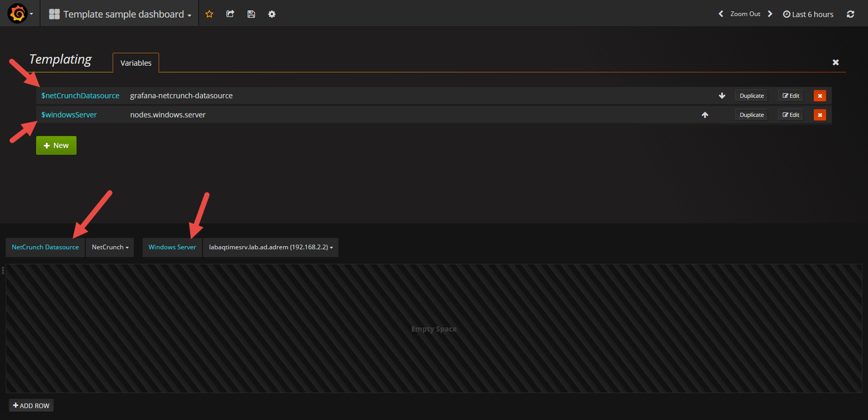The height and width of the screenshot is (420, 868).
Task: Shift time range forward with right chevron
Action: pyautogui.click(x=770, y=14)
